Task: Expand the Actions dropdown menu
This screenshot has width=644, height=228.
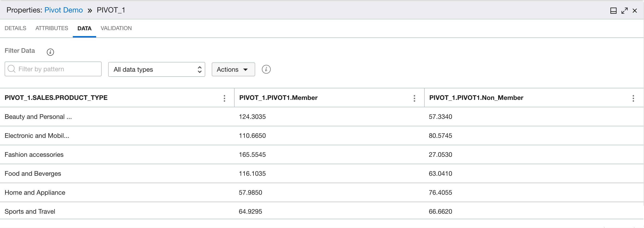Action: point(233,70)
